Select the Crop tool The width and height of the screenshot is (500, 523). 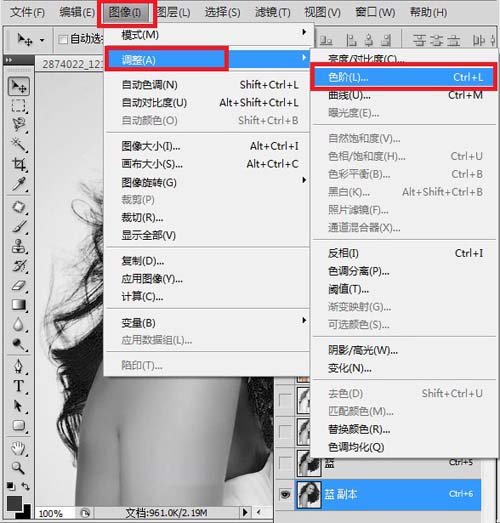19,164
